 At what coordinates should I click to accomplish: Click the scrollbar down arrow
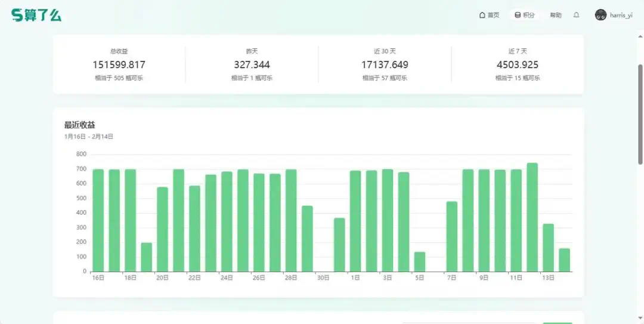[x=640, y=320]
